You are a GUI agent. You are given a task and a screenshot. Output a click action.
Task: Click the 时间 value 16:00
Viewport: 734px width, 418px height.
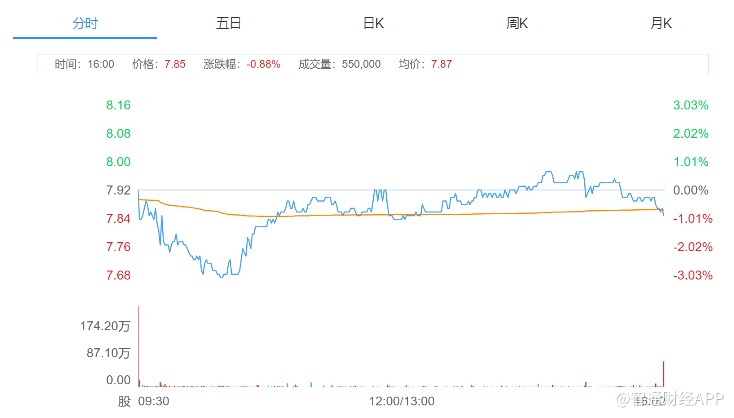(100, 64)
